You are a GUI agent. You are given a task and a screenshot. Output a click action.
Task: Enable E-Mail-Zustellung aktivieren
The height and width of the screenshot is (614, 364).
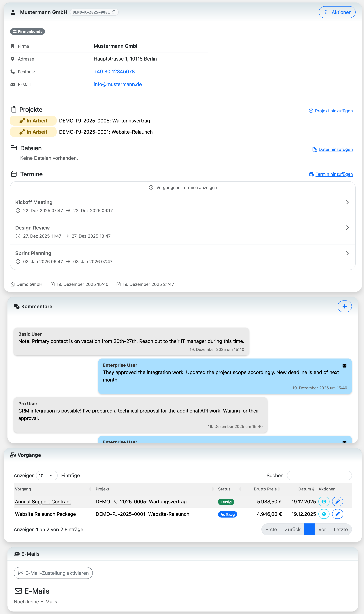(53, 573)
